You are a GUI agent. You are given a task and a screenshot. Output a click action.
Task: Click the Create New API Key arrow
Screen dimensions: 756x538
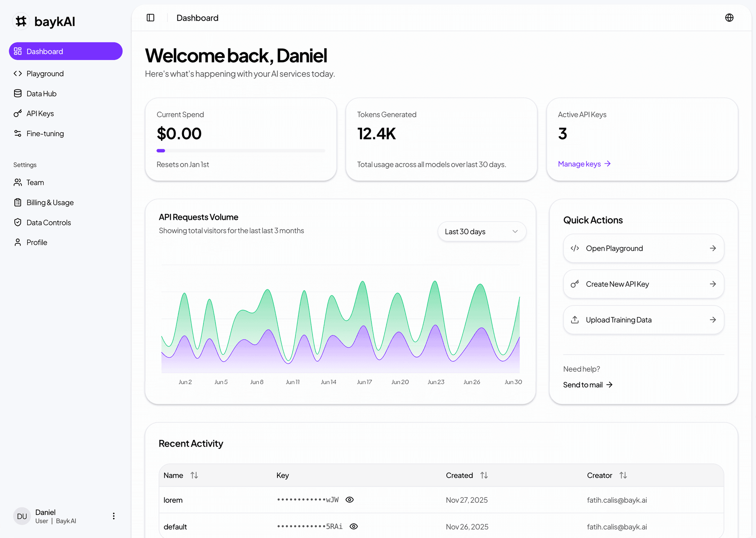(713, 284)
